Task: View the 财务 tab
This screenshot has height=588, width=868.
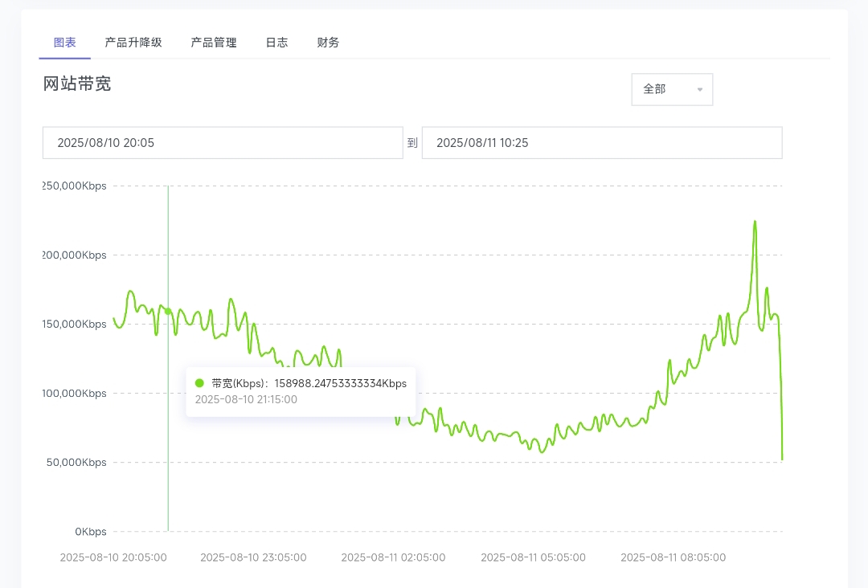Action: click(327, 43)
